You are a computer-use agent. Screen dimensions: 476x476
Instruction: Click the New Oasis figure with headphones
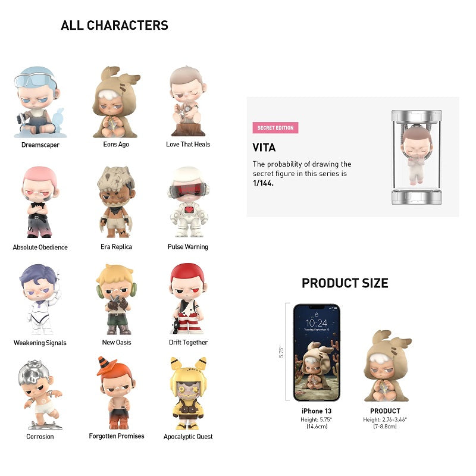click(x=117, y=299)
